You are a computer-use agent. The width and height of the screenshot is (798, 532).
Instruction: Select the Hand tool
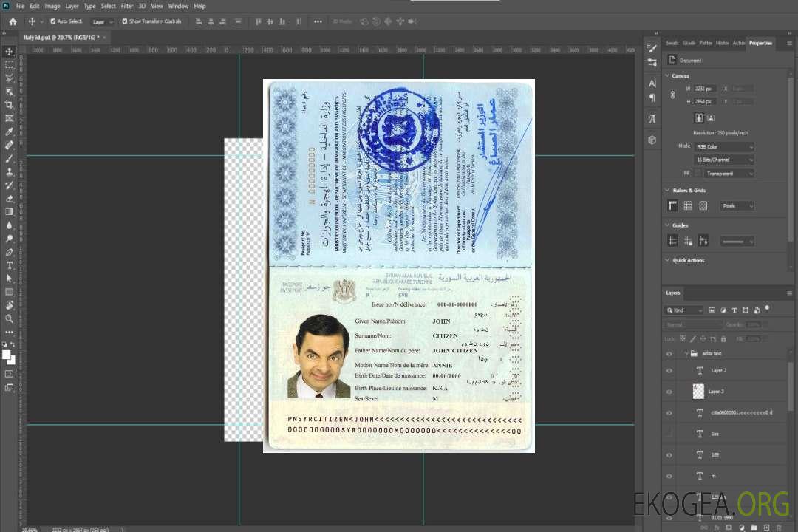[9, 305]
